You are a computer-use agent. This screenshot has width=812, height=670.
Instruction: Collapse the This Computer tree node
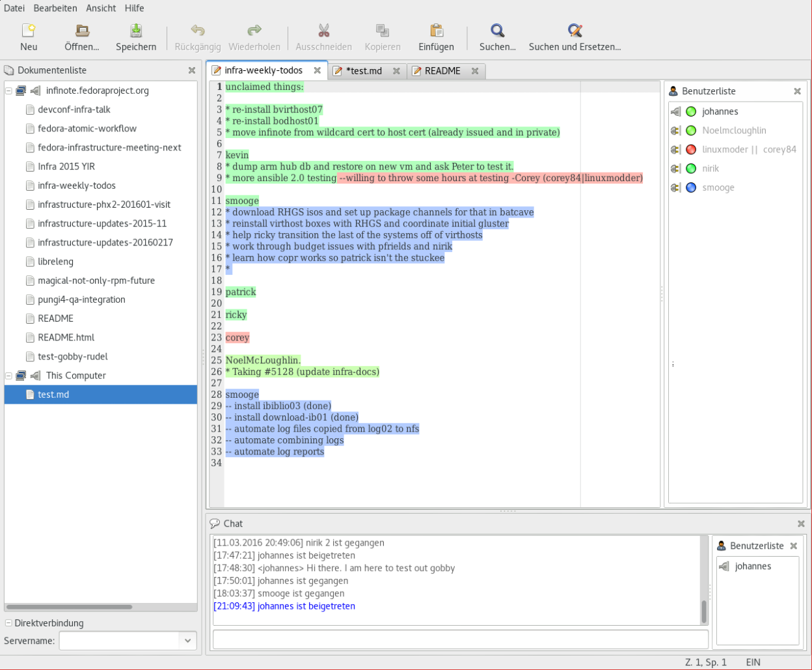pyautogui.click(x=9, y=376)
